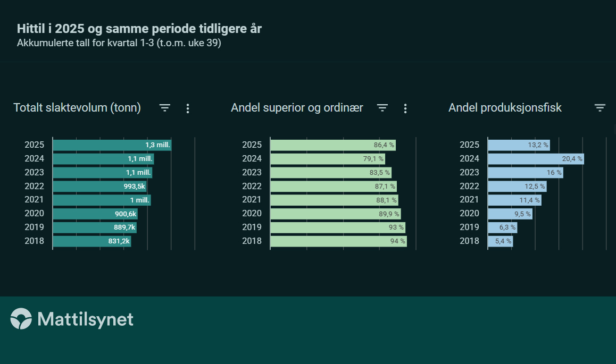Open more options for Totalt slaktevolum chart

coord(187,108)
